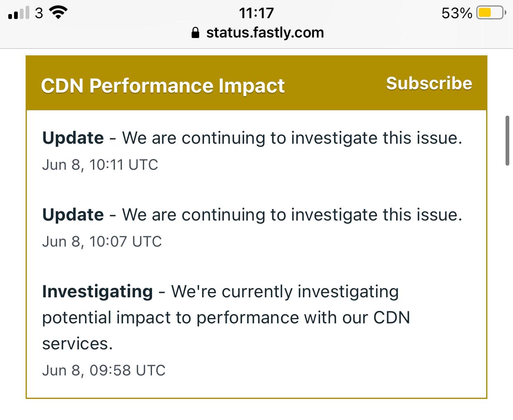Tap the Subscribe link in the incident header
Screen dimensions: 513x420
pyautogui.click(x=429, y=83)
